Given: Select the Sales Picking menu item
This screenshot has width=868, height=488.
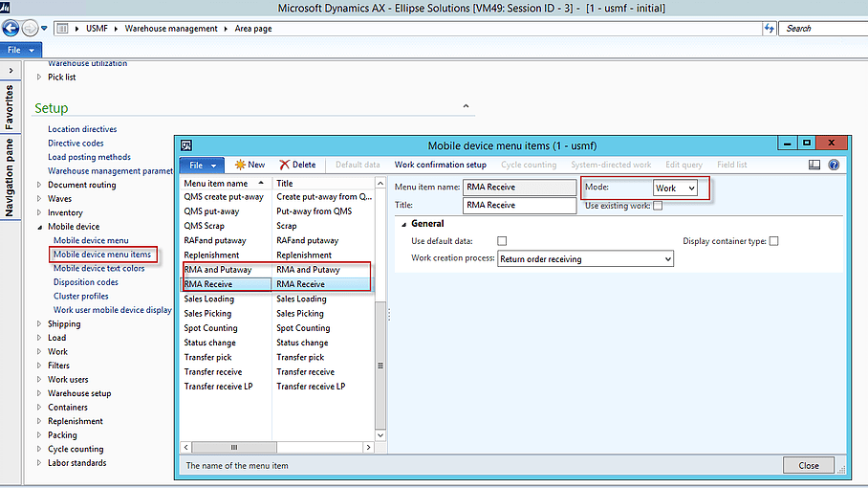Looking at the screenshot, I should [x=277, y=314].
